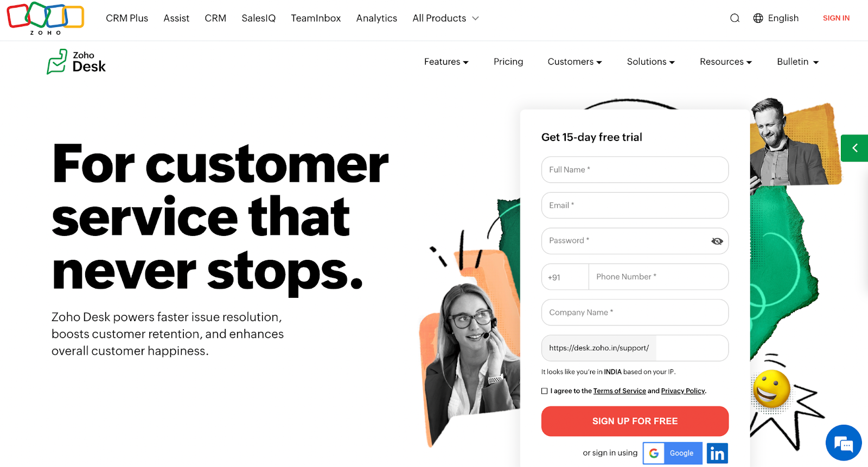Go to the Pricing page
The width and height of the screenshot is (868, 467).
pos(508,62)
